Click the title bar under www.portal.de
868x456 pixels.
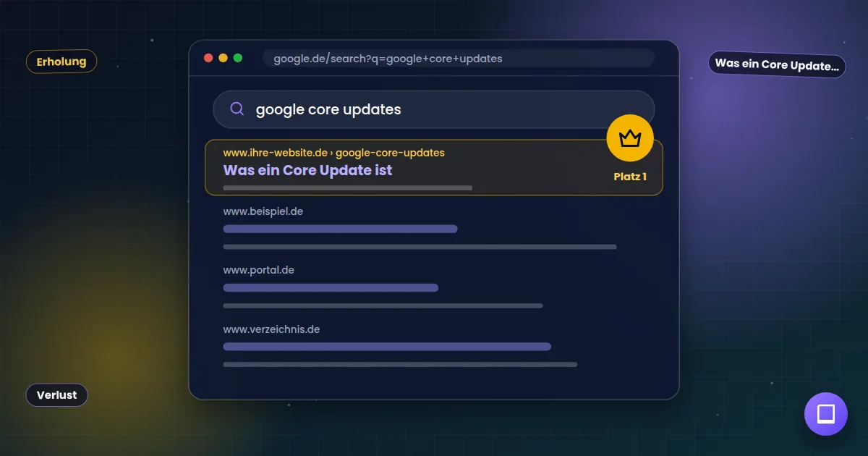(x=331, y=287)
